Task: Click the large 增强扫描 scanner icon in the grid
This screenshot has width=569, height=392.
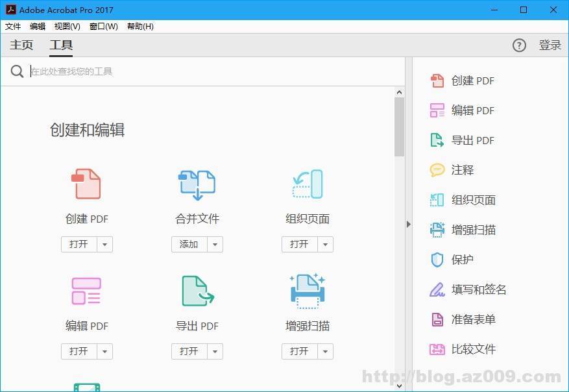Action: (308, 291)
